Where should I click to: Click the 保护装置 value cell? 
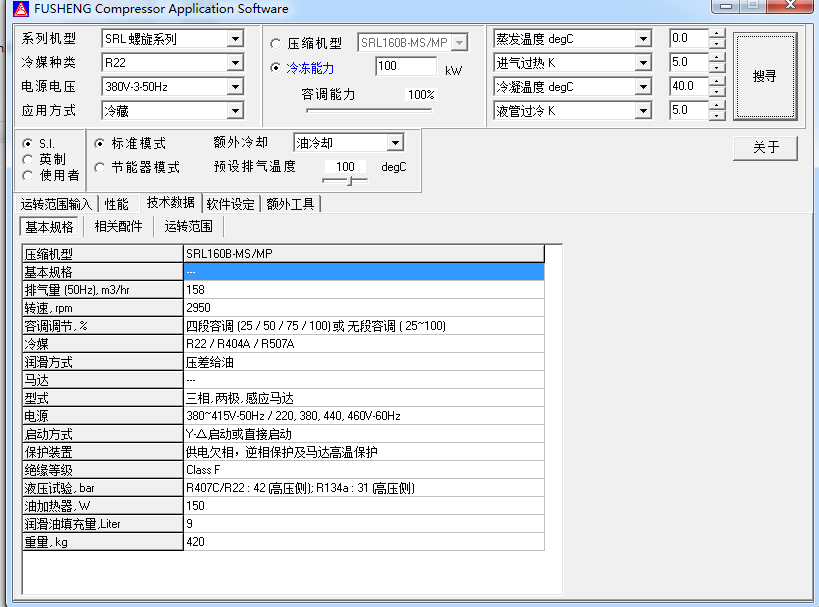tap(364, 452)
